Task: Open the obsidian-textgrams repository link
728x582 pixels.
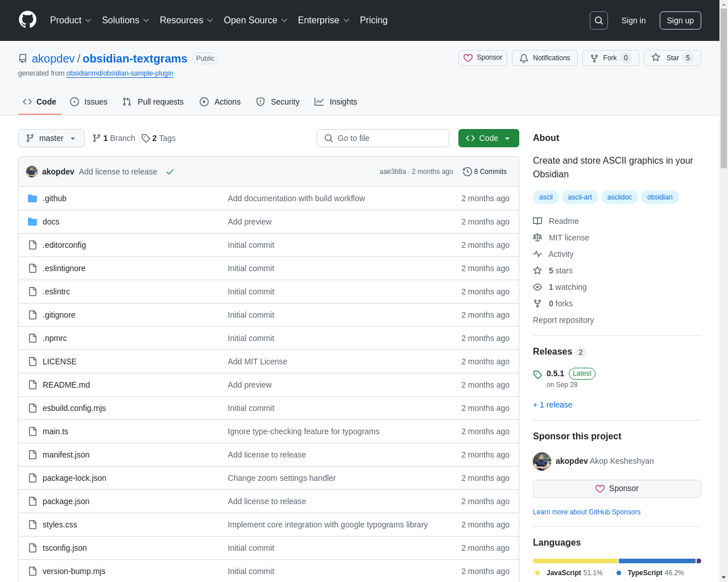Action: 135,59
